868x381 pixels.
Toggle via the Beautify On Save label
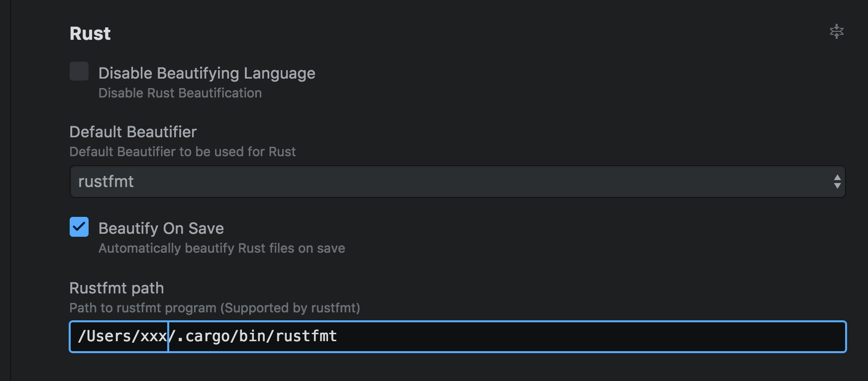tap(161, 228)
